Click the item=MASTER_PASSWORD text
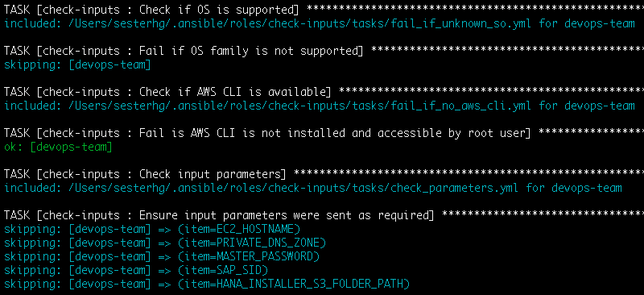 coord(249,256)
